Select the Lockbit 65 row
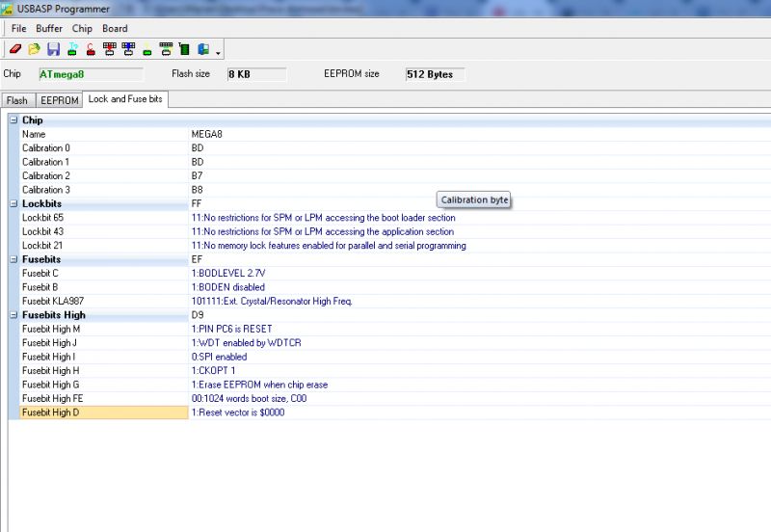This screenshot has width=771, height=532. [395, 217]
